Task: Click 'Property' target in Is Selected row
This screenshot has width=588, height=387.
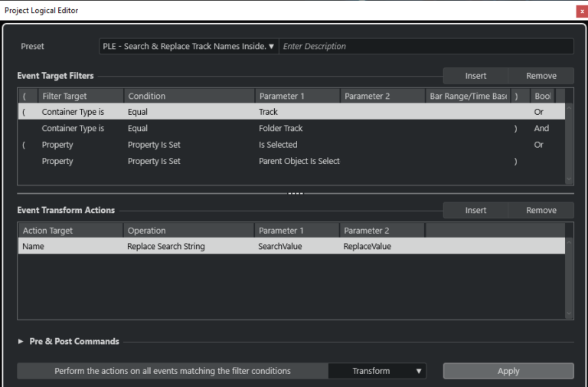Action: pos(57,145)
